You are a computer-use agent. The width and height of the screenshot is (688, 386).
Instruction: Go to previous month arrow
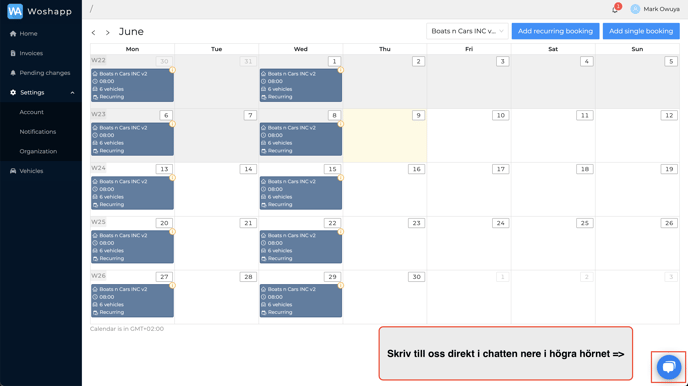93,32
